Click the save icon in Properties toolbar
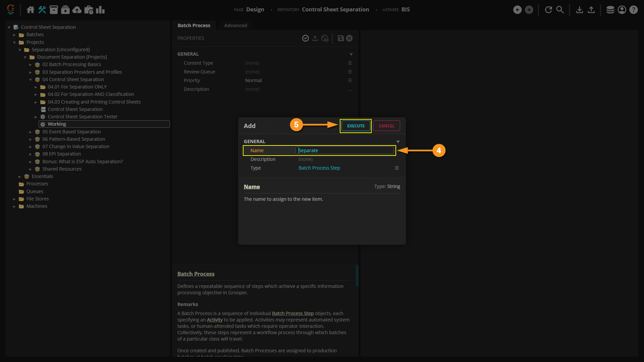The height and width of the screenshot is (362, 644). pos(340,38)
